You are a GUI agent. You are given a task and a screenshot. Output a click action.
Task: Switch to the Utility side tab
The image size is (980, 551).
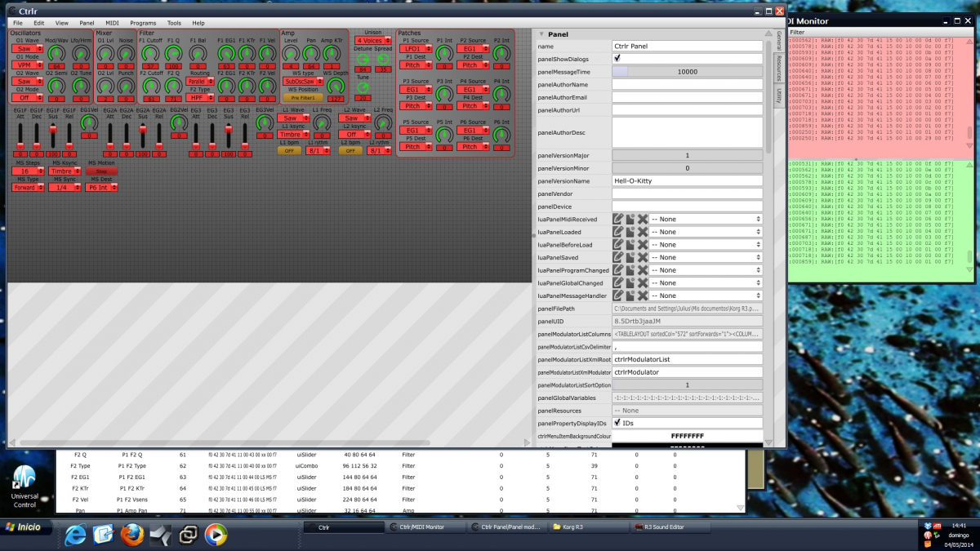[779, 96]
